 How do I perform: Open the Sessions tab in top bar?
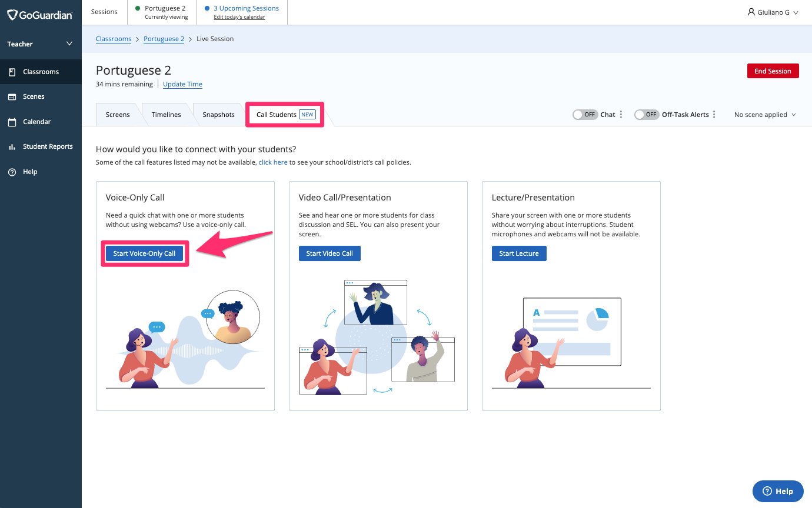(104, 12)
